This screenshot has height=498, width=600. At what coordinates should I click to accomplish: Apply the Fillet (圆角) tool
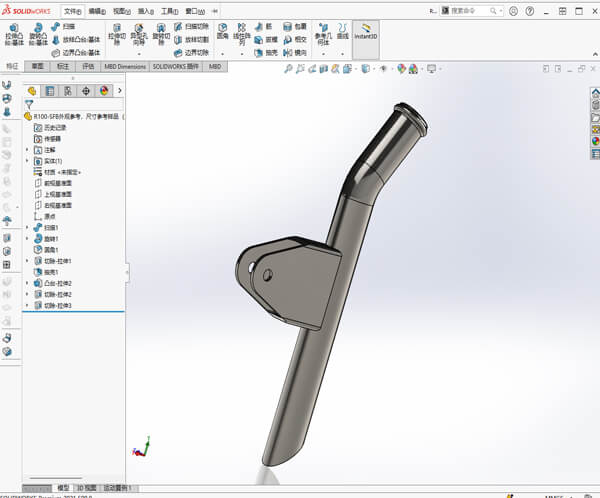(222, 31)
